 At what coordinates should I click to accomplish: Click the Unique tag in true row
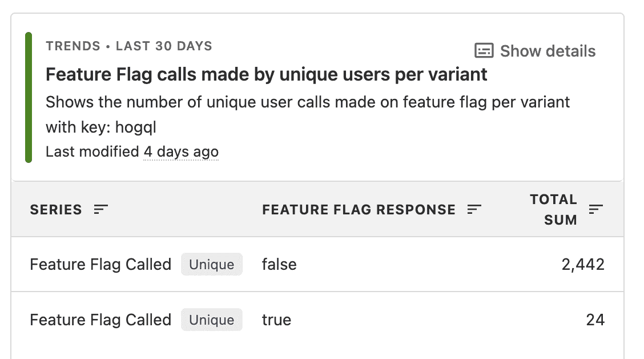pyautogui.click(x=212, y=320)
